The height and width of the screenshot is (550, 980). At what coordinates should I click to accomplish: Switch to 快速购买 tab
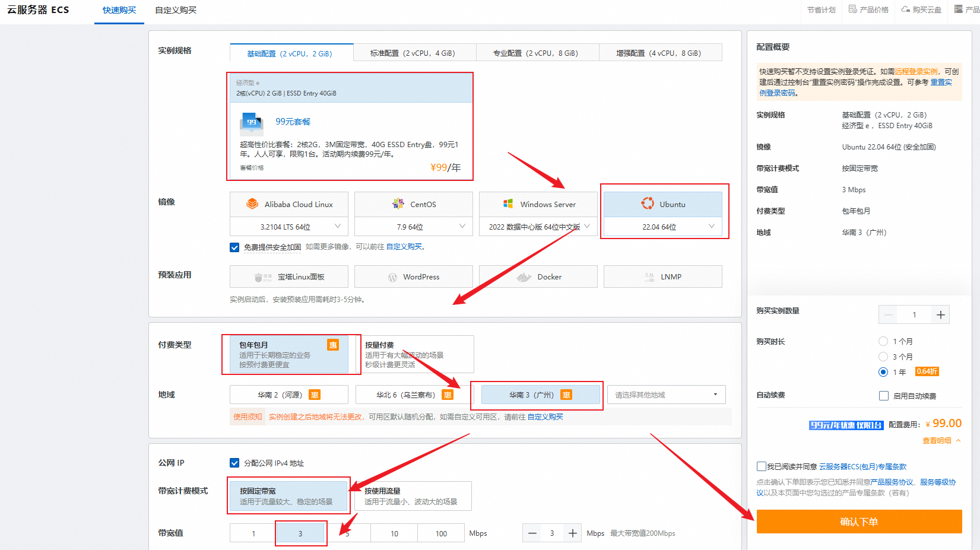point(119,10)
